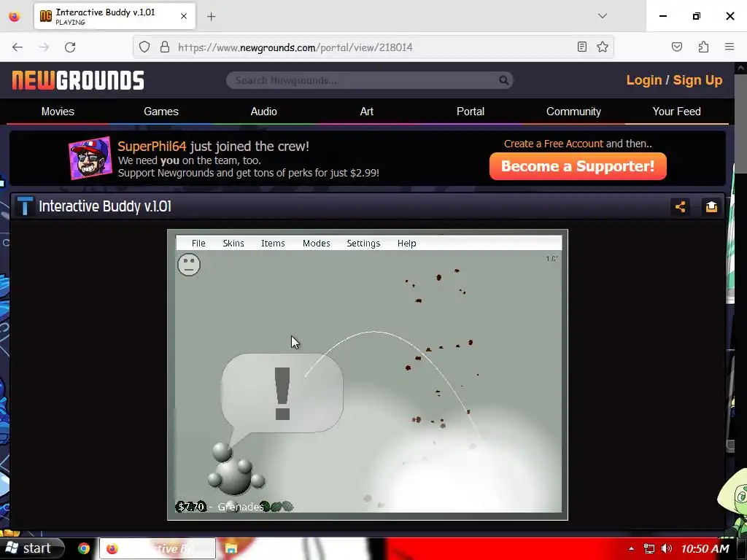Open the Extensions puzzle icon
This screenshot has height=560, width=747.
pyautogui.click(x=703, y=47)
